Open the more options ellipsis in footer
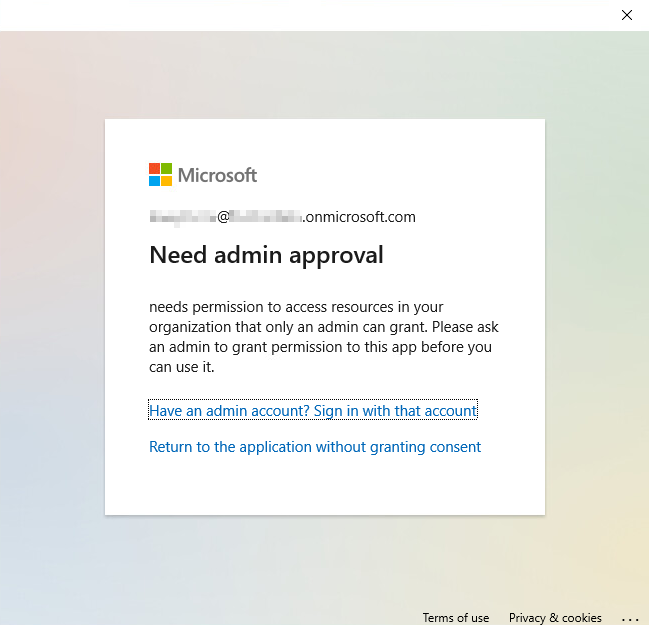The width and height of the screenshot is (649, 625). click(629, 618)
